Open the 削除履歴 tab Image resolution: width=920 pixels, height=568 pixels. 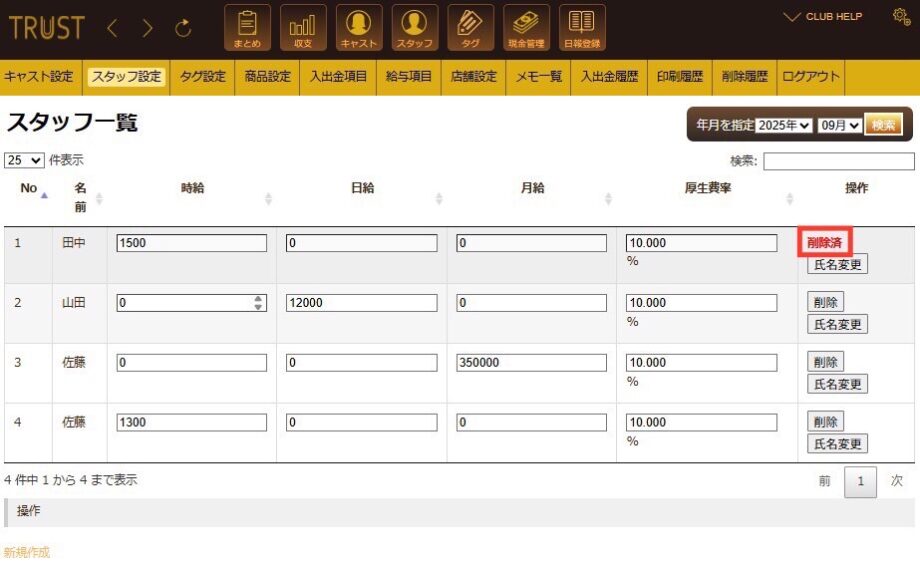[x=744, y=77]
